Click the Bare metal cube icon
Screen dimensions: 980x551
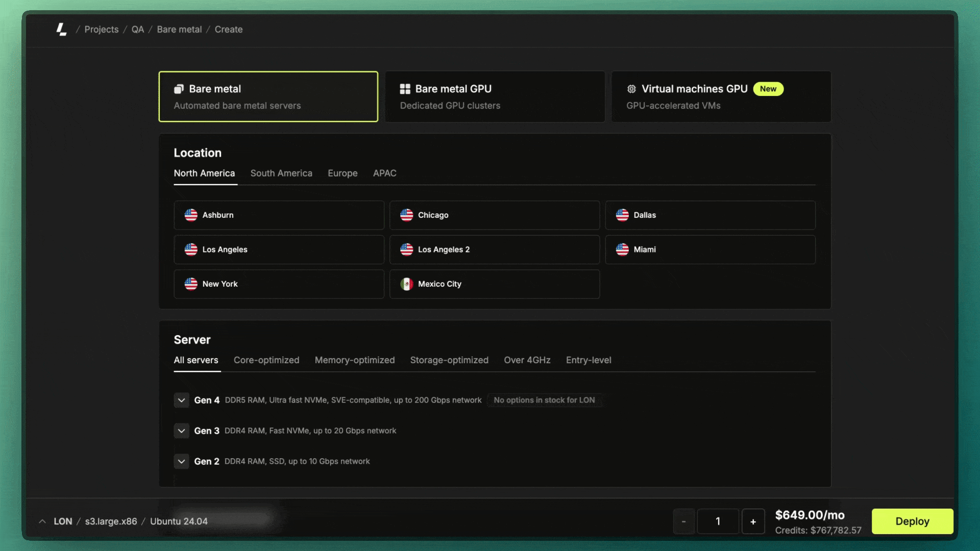pyautogui.click(x=178, y=89)
